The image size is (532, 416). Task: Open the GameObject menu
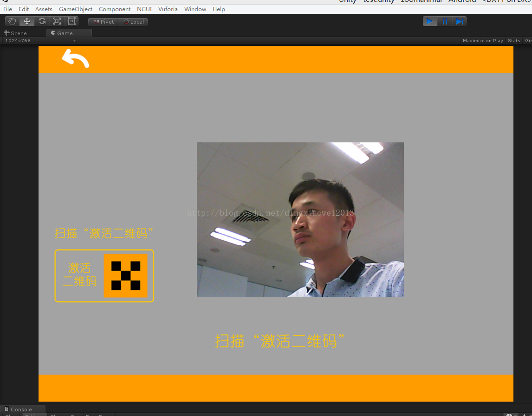click(x=76, y=9)
